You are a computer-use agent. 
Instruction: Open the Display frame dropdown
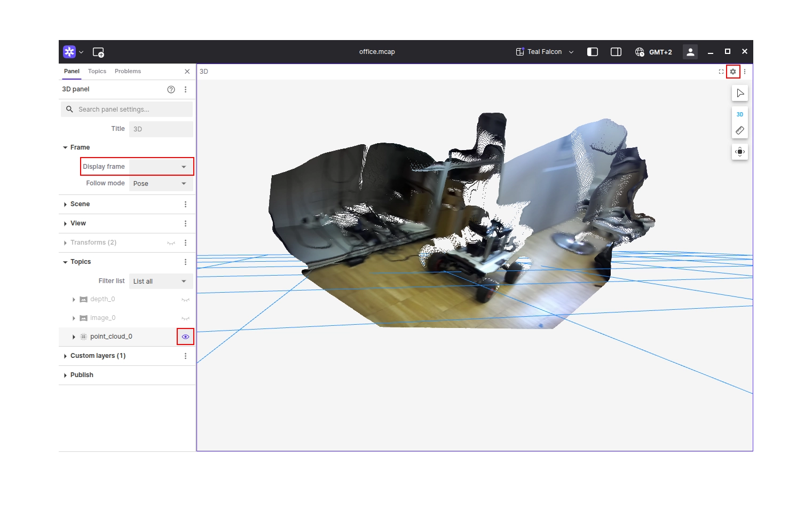pyautogui.click(x=160, y=166)
